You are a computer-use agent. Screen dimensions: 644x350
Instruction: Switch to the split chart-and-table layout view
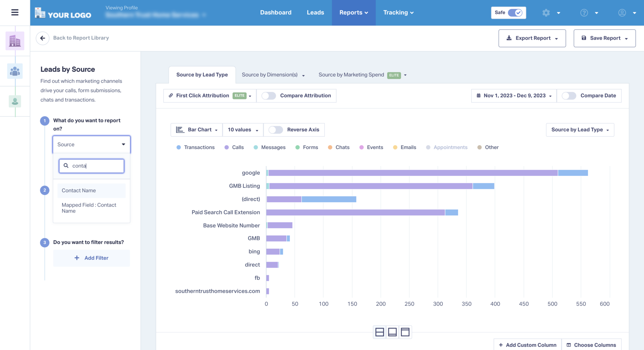click(380, 332)
